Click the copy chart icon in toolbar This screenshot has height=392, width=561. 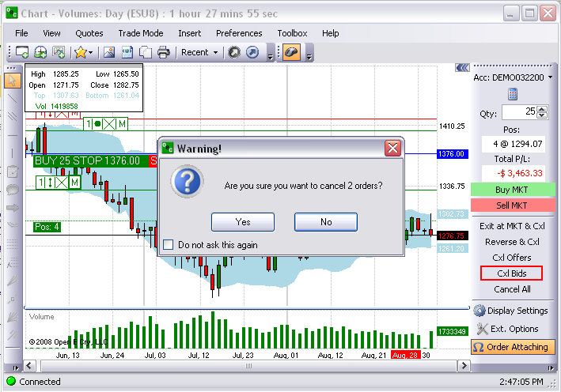click(x=145, y=53)
